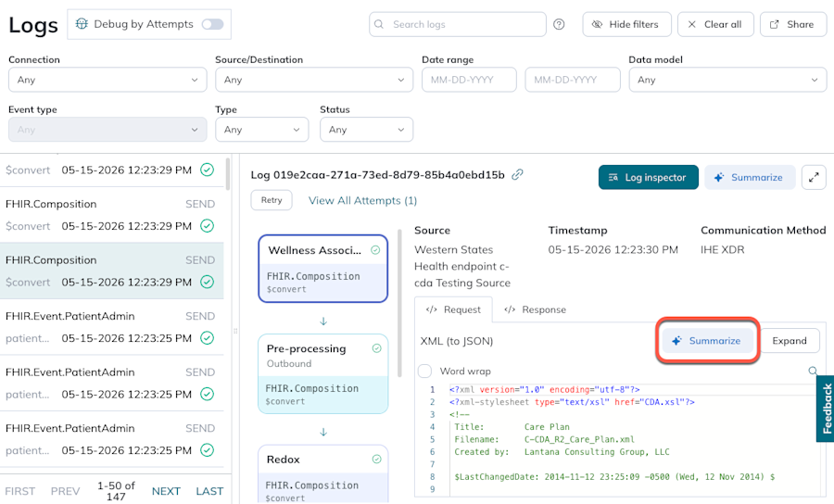
Task: Click the top Summarize button beside Log inspector
Action: (x=750, y=178)
